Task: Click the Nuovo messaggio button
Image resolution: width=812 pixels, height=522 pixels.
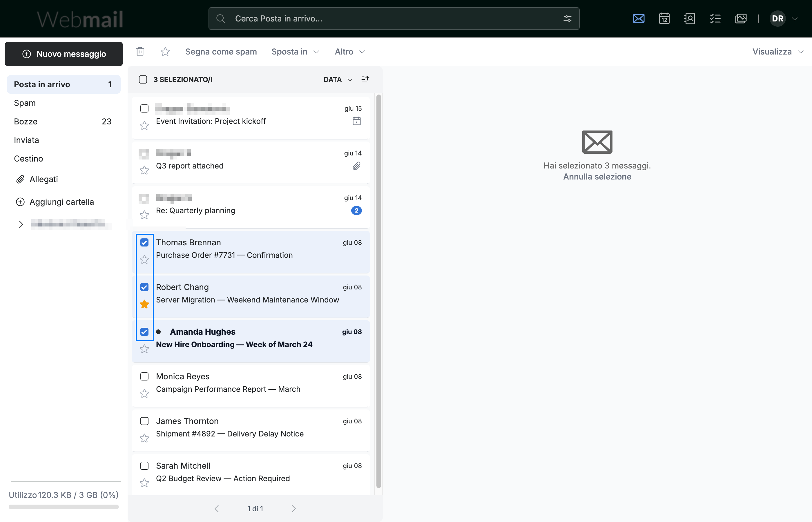Action: 64,54
